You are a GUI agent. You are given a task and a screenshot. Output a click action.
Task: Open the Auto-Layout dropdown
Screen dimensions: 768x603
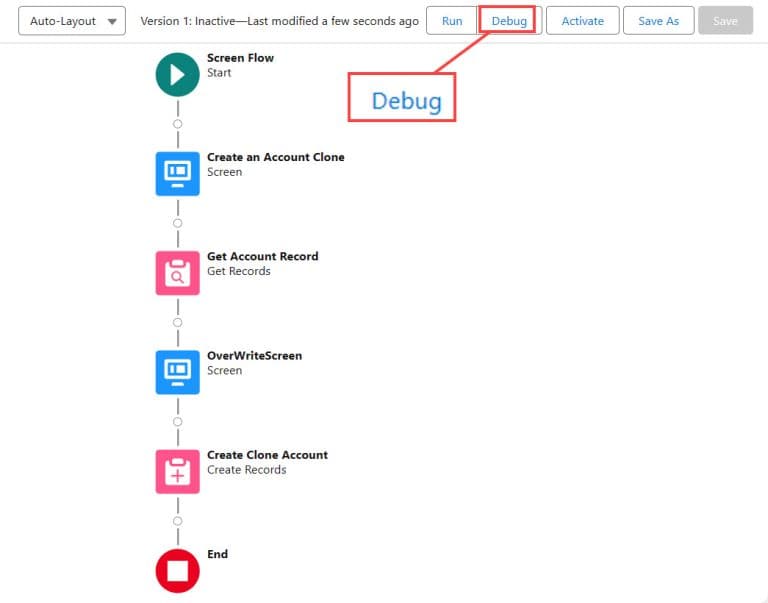[x=72, y=21]
